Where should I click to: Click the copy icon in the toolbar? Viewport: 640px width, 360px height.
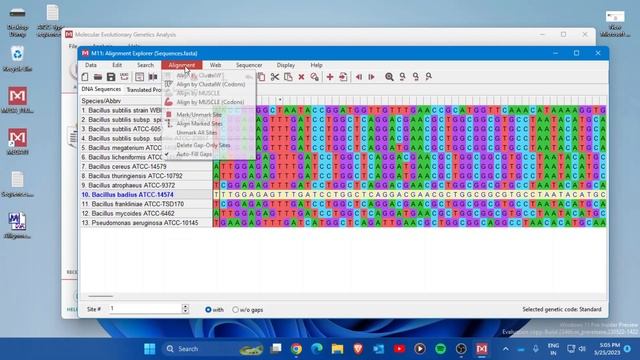click(x=262, y=77)
